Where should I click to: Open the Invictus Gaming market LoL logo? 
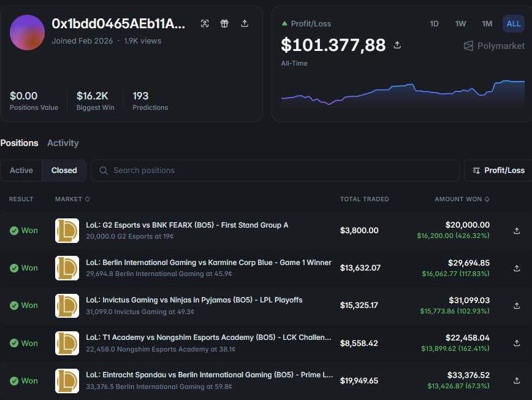67,306
